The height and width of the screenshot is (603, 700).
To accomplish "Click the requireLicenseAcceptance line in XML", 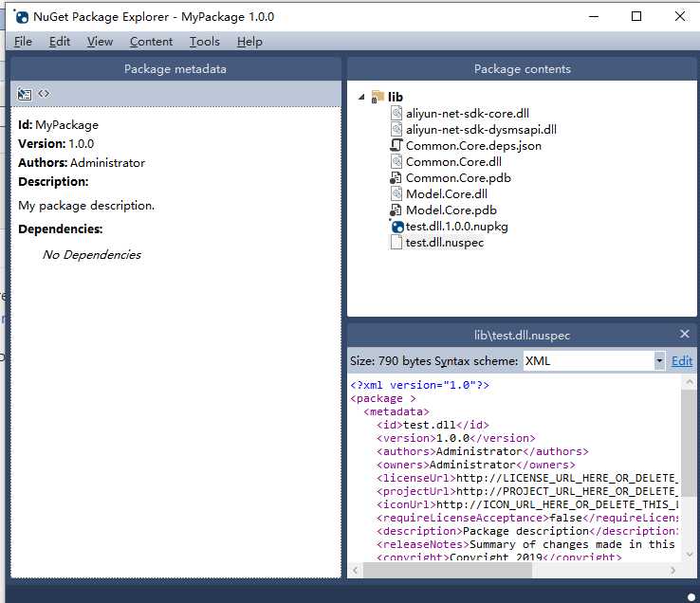I will [x=527, y=518].
